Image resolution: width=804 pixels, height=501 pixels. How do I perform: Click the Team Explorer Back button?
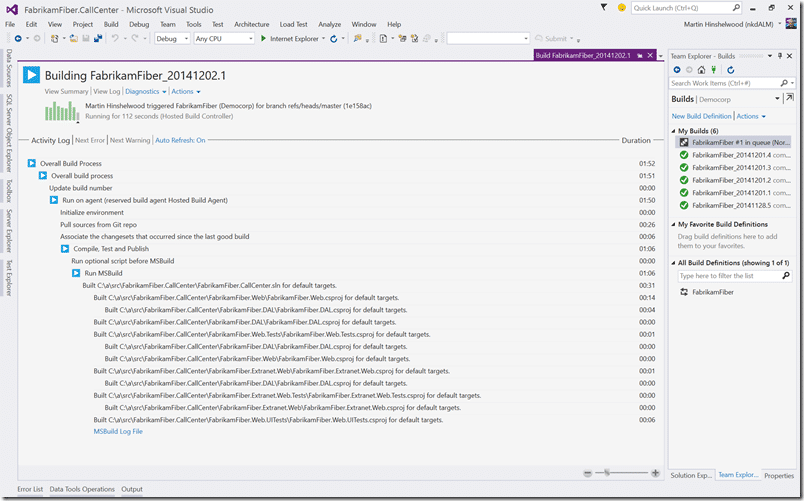677,70
